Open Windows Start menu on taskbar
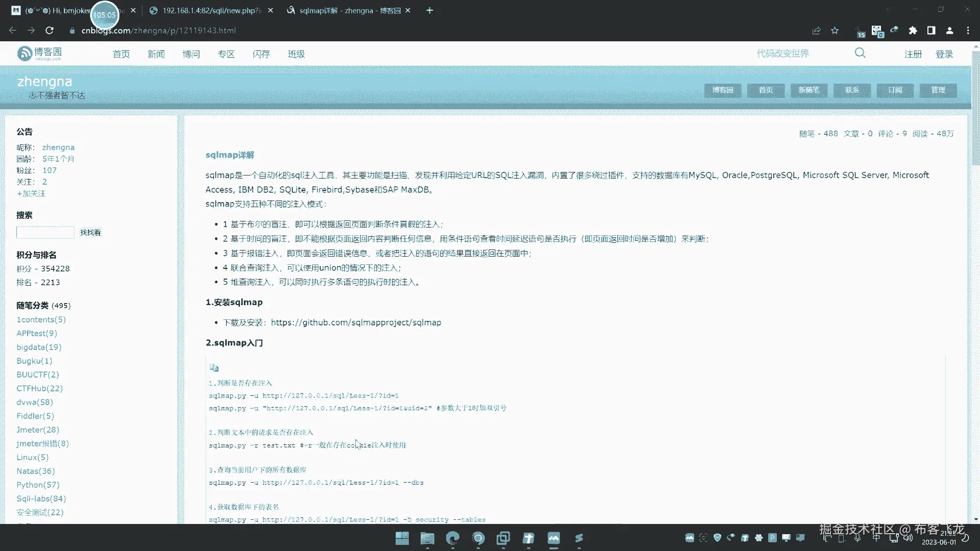 pyautogui.click(x=402, y=538)
